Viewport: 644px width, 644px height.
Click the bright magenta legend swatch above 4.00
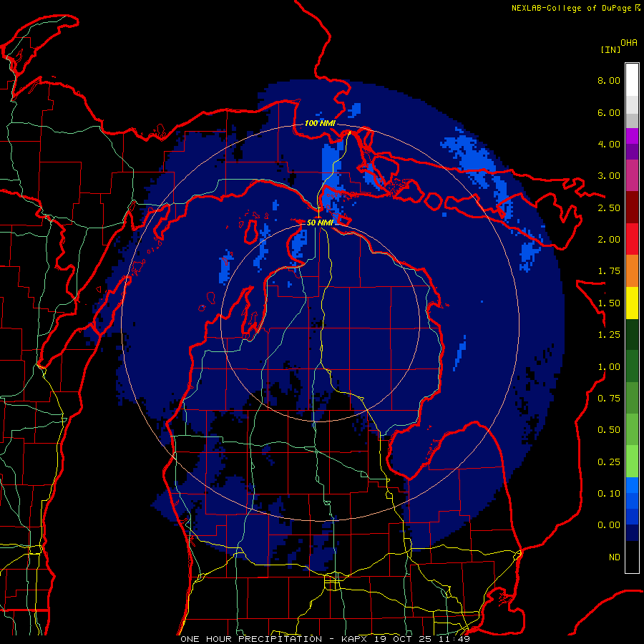click(632, 136)
